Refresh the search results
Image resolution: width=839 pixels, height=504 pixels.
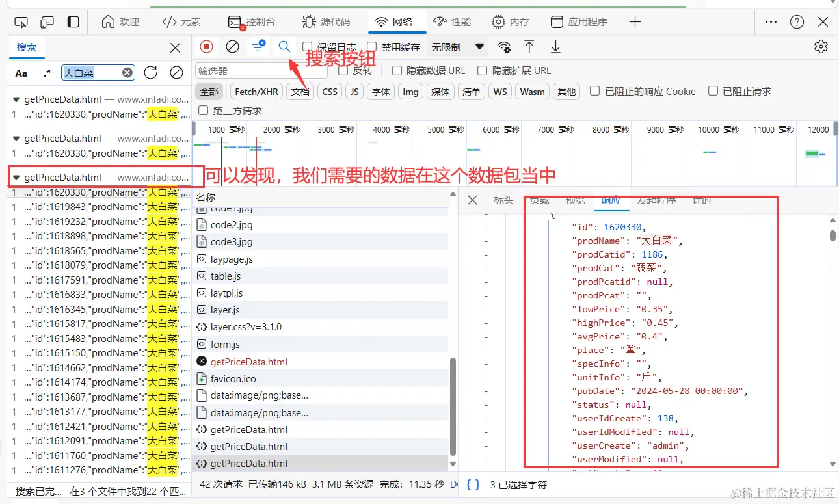(150, 73)
